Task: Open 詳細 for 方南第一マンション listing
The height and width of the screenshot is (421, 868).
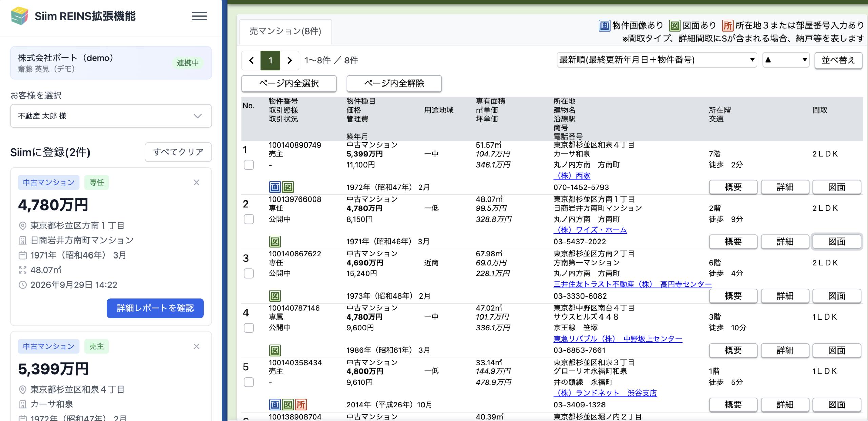Action: pyautogui.click(x=785, y=296)
